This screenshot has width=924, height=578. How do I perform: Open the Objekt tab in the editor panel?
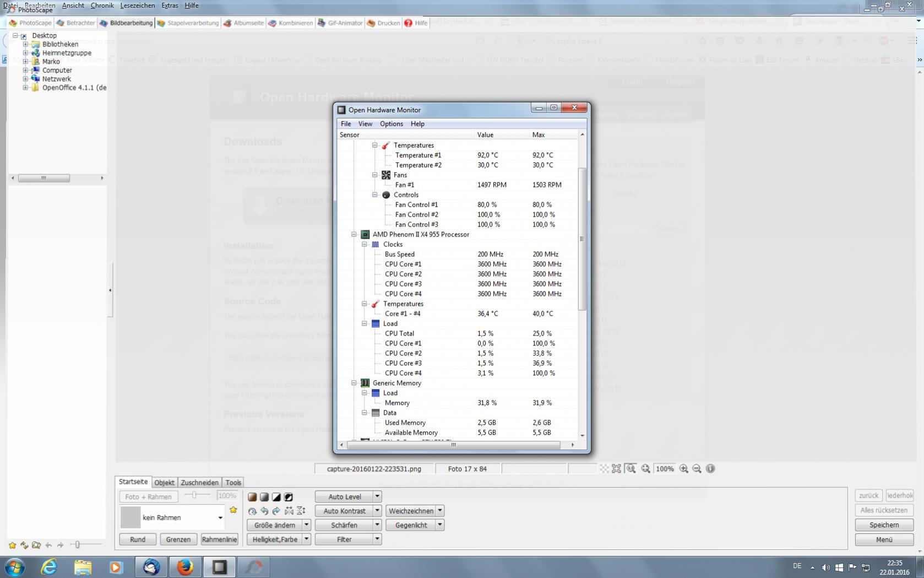pos(164,482)
